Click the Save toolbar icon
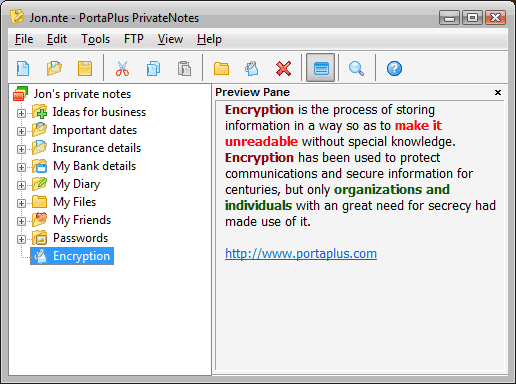Viewport: 516px width, 384px height. (x=85, y=68)
